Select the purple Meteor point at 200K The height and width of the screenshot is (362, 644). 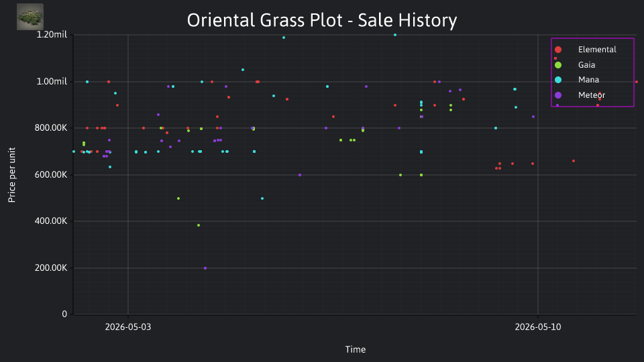point(205,268)
